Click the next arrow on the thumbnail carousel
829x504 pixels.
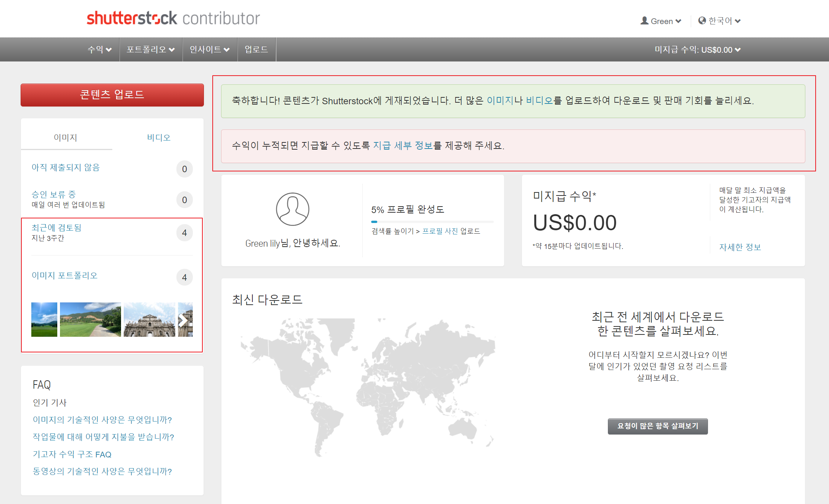(183, 320)
